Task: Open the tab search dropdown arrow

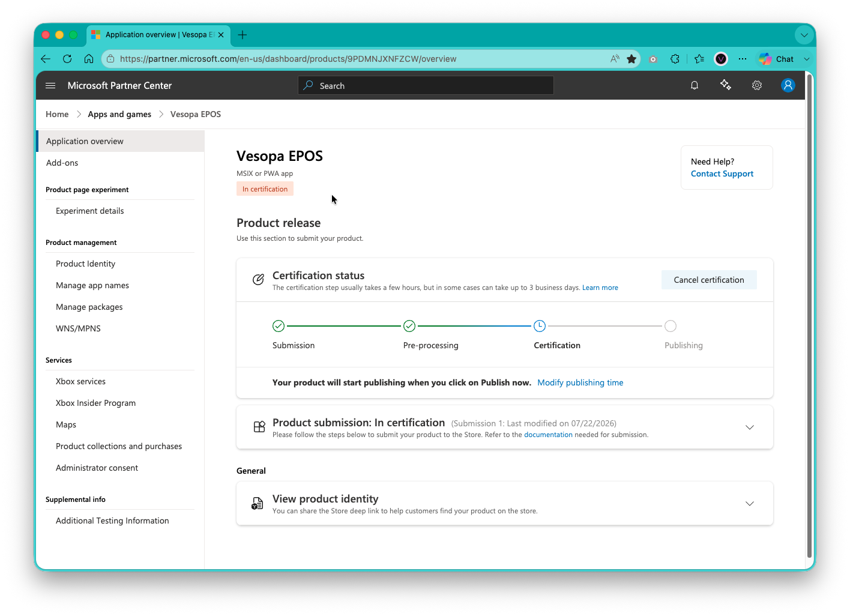Action: pyautogui.click(x=804, y=35)
